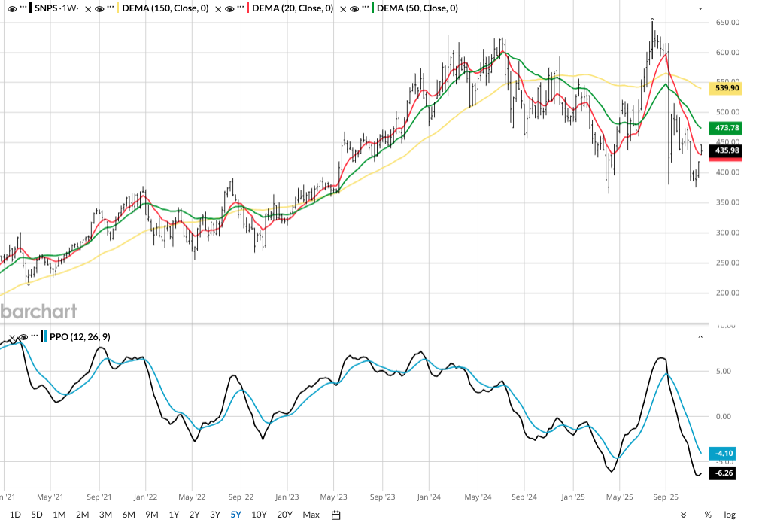Viewport: 762px width, 532px height.
Task: Click the yellow DEMA (150) color swatch
Action: pyautogui.click(x=117, y=8)
